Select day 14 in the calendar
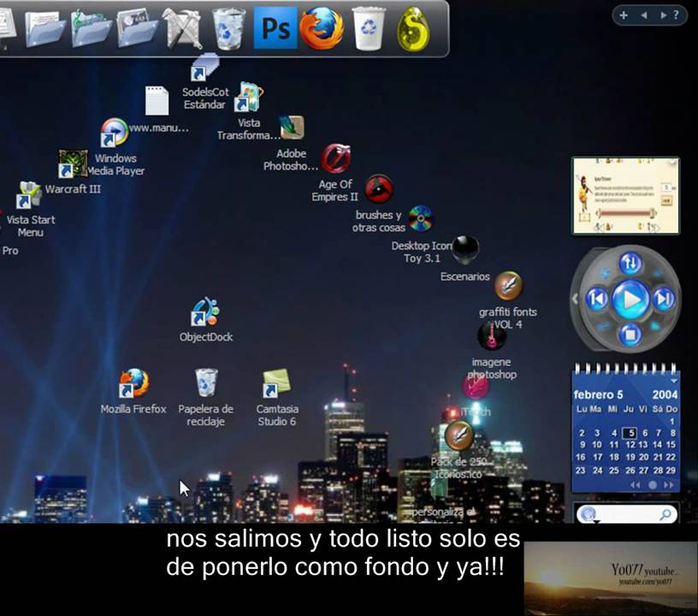698x616 pixels. coord(657,445)
